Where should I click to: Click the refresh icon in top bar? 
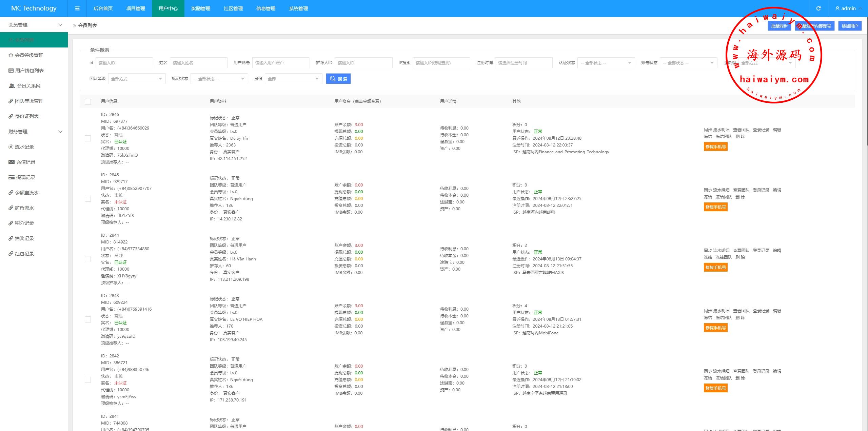click(x=818, y=8)
